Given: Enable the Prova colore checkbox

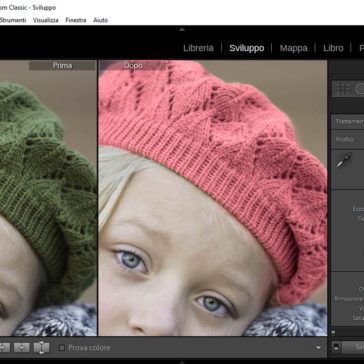Looking at the screenshot, I should point(62,348).
